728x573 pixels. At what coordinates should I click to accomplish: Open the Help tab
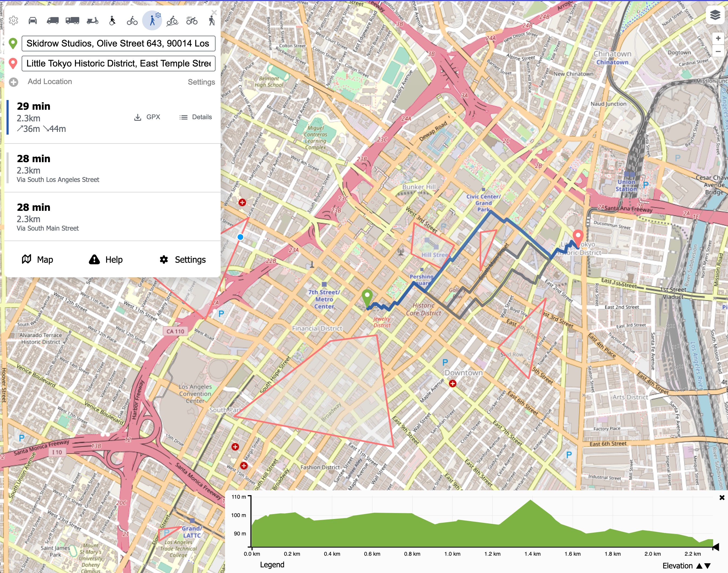pyautogui.click(x=106, y=259)
